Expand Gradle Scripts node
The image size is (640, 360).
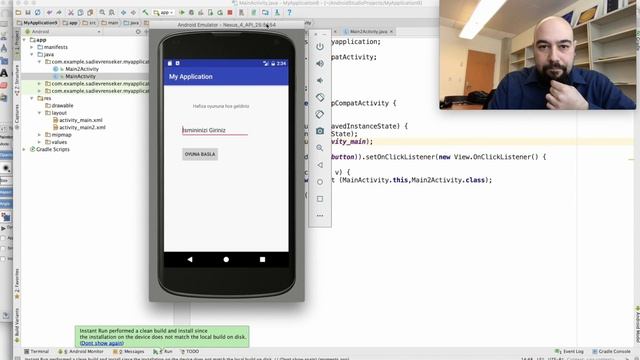click(x=25, y=149)
